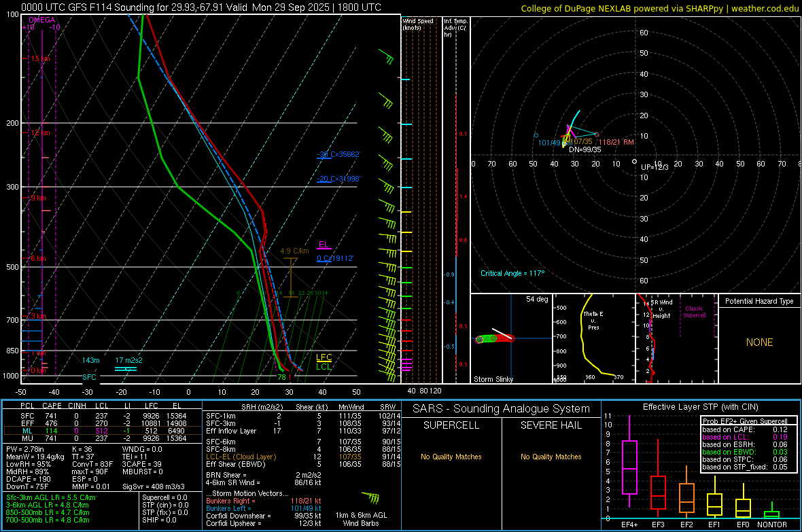Screen dimensions: 802x532
Task: Select the MU parcel row
Action: click(x=103, y=438)
